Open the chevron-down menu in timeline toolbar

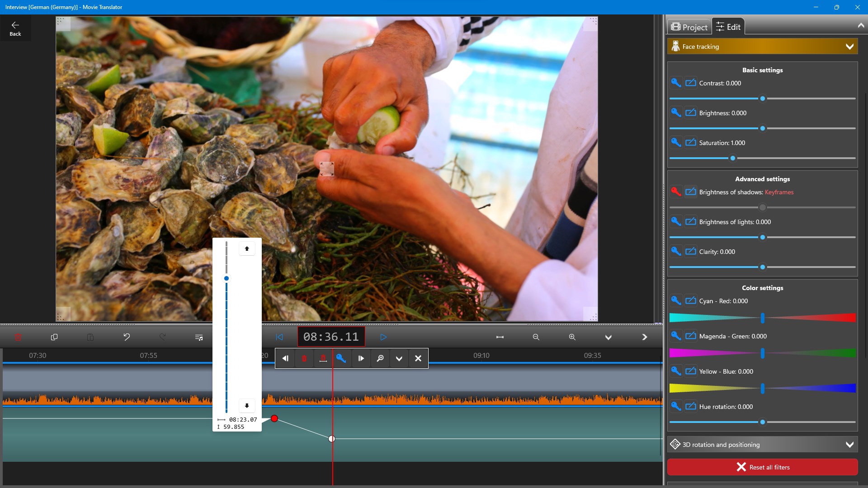click(609, 337)
